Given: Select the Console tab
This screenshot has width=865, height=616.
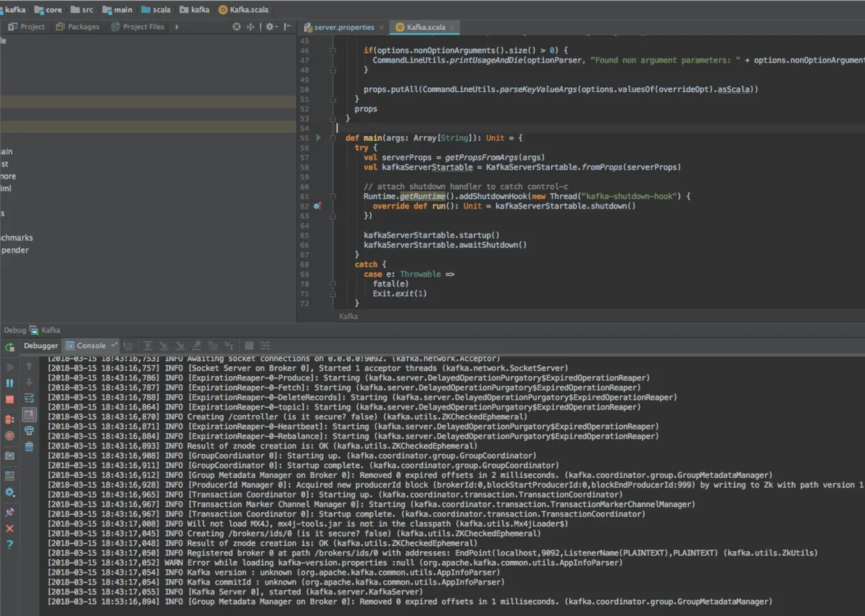Looking at the screenshot, I should (91, 345).
